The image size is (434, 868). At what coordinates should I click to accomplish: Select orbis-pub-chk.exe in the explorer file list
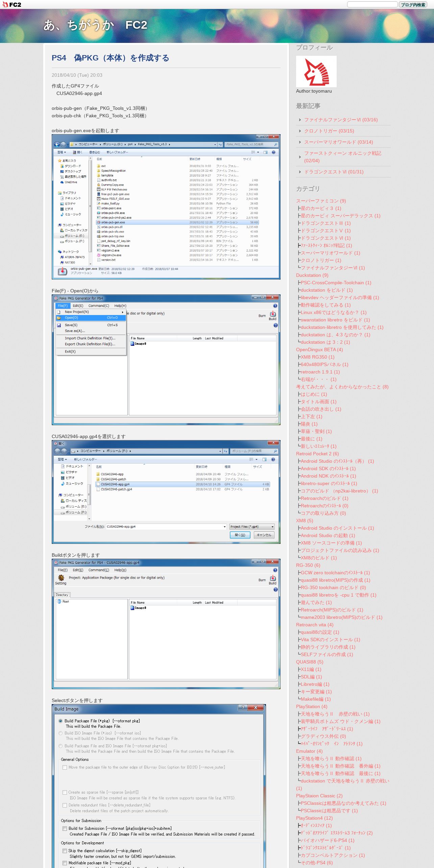click(177, 213)
